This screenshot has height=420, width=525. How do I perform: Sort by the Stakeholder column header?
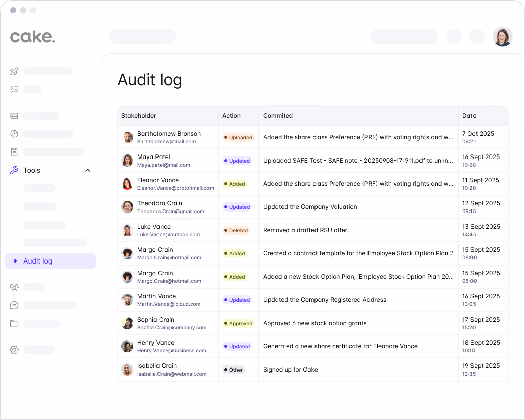point(139,116)
